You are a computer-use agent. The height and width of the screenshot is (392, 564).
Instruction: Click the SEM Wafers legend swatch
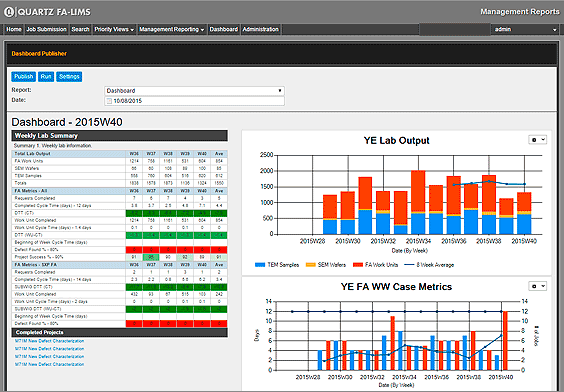click(310, 265)
